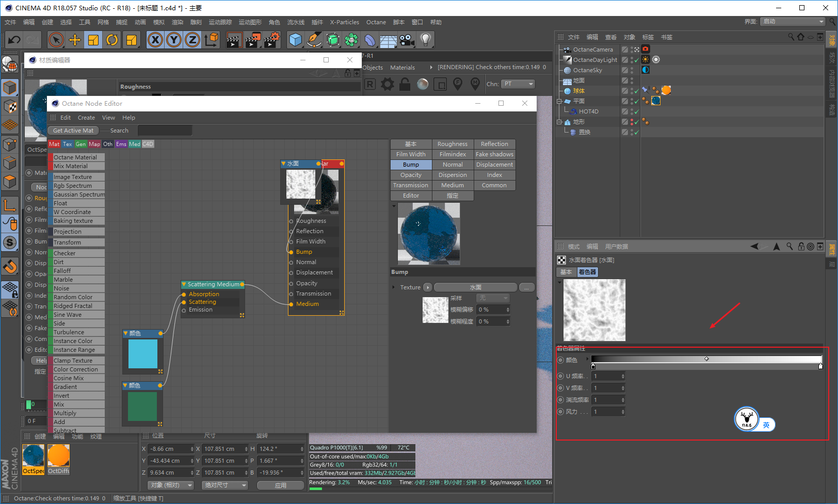Toggle visibility dots of 地面 object

coord(632,80)
